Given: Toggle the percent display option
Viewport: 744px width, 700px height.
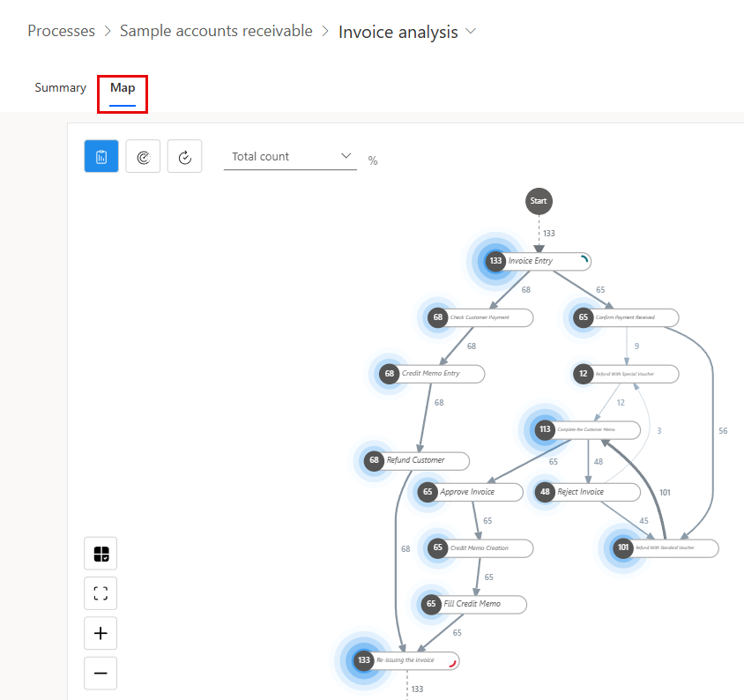Looking at the screenshot, I should [373, 160].
